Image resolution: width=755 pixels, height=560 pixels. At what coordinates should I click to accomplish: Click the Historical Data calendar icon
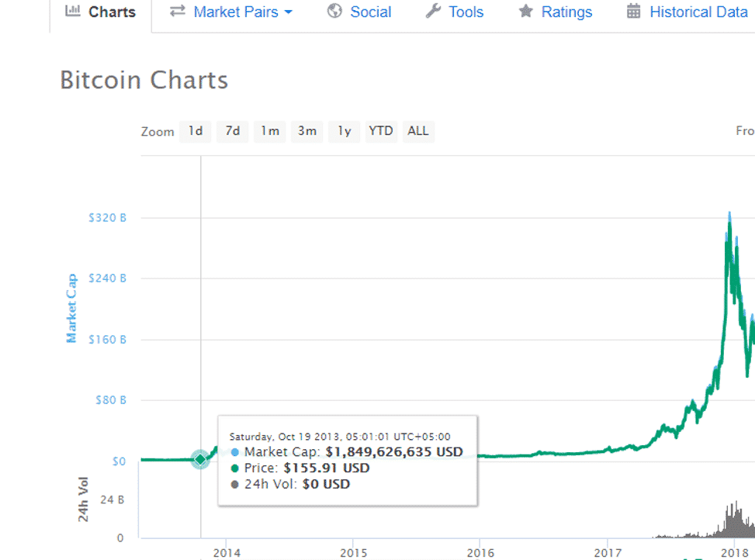634,12
